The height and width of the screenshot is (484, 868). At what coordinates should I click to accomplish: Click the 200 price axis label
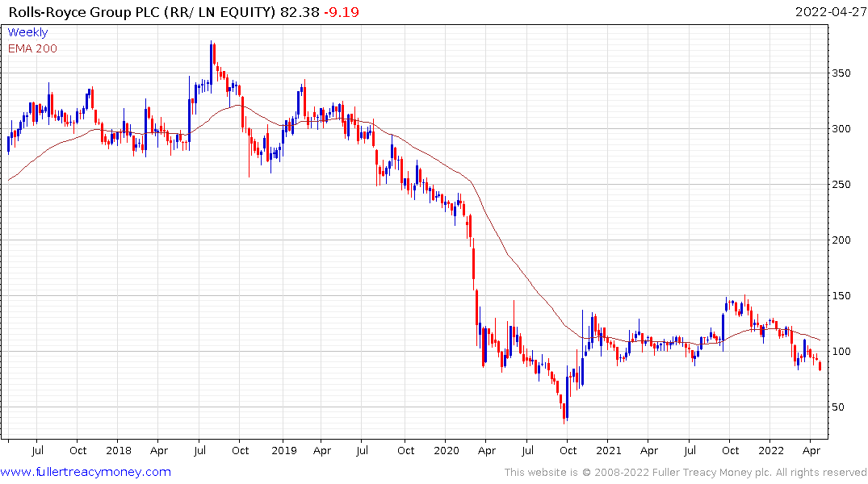[841, 240]
